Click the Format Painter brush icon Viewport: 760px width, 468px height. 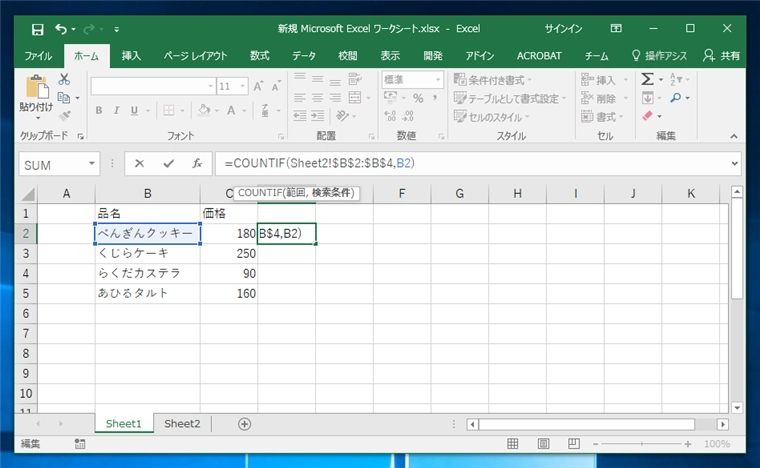pyautogui.click(x=64, y=115)
